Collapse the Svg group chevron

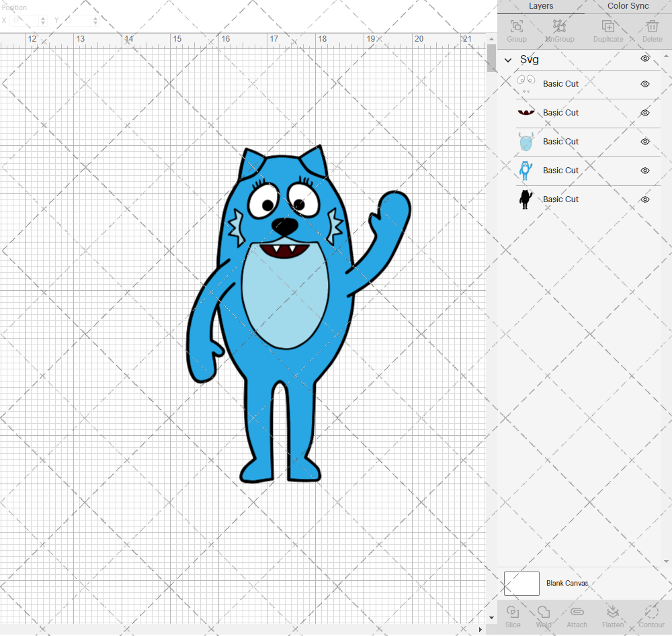coord(508,60)
